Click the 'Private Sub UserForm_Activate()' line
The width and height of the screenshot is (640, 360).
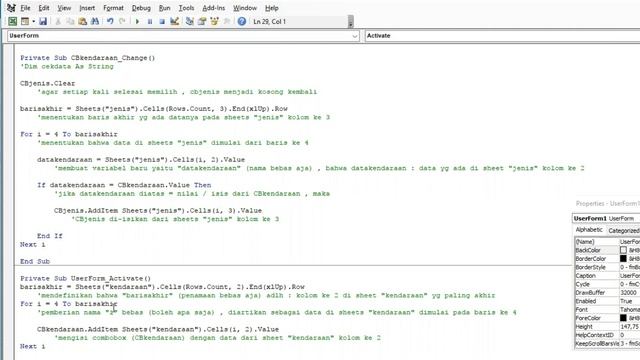(x=85, y=278)
